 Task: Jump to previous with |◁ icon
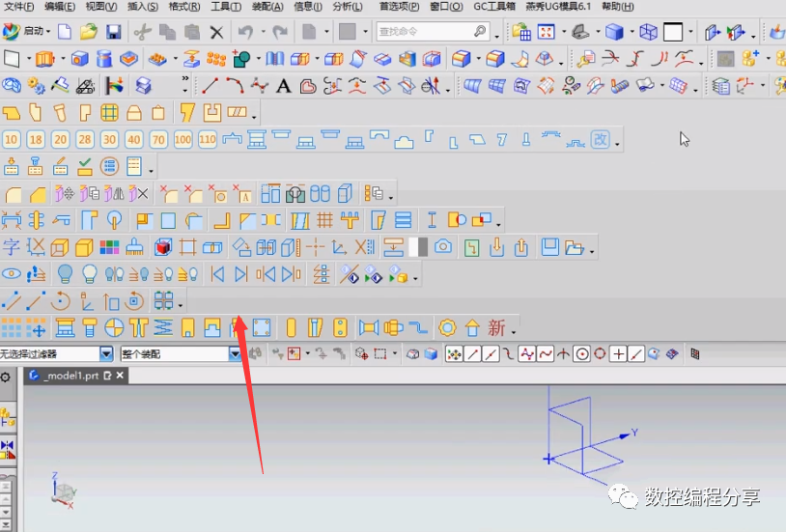pyautogui.click(x=217, y=274)
